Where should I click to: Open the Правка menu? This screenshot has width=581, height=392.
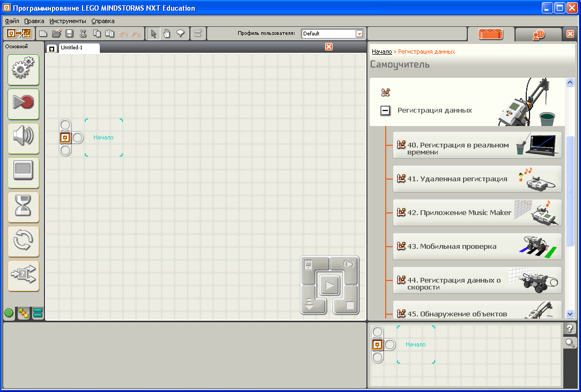[x=34, y=21]
